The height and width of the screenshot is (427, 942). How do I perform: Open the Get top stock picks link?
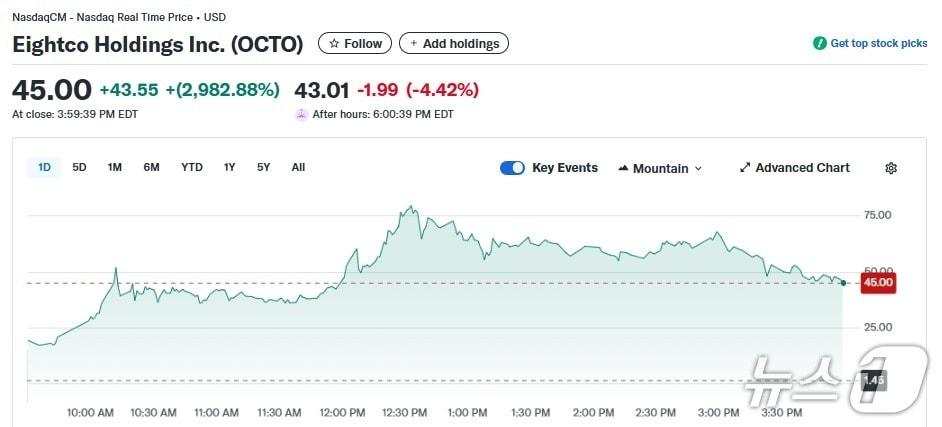(879, 44)
